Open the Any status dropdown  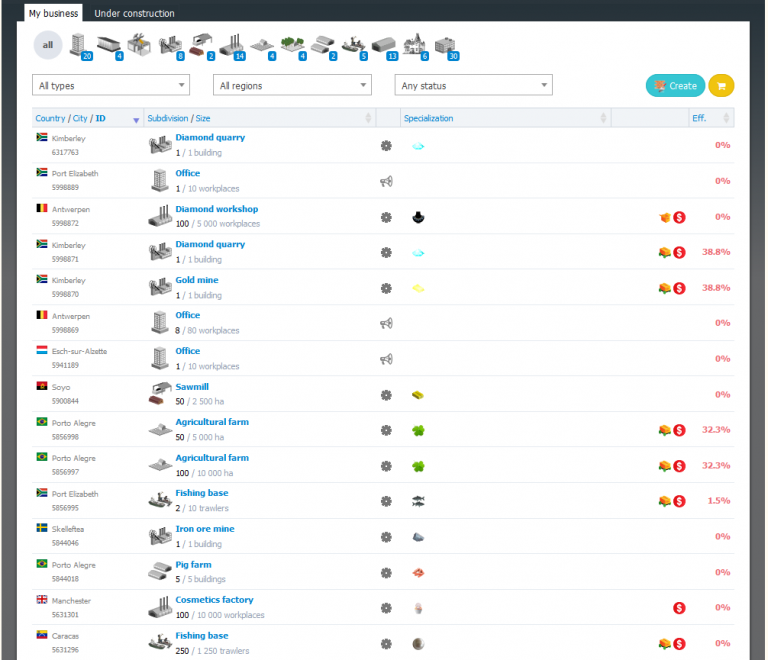473,86
